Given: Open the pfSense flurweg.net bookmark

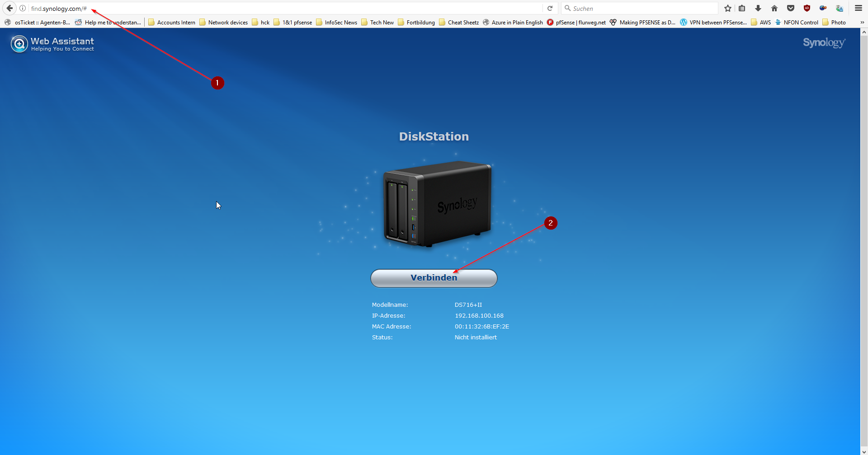Looking at the screenshot, I should [x=576, y=22].
